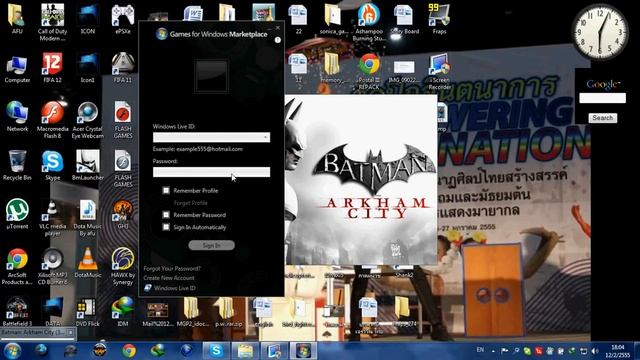Open the p.w.rar.zip archive icon
Image resolution: width=640 pixels, height=360 pixels.
tap(228, 311)
